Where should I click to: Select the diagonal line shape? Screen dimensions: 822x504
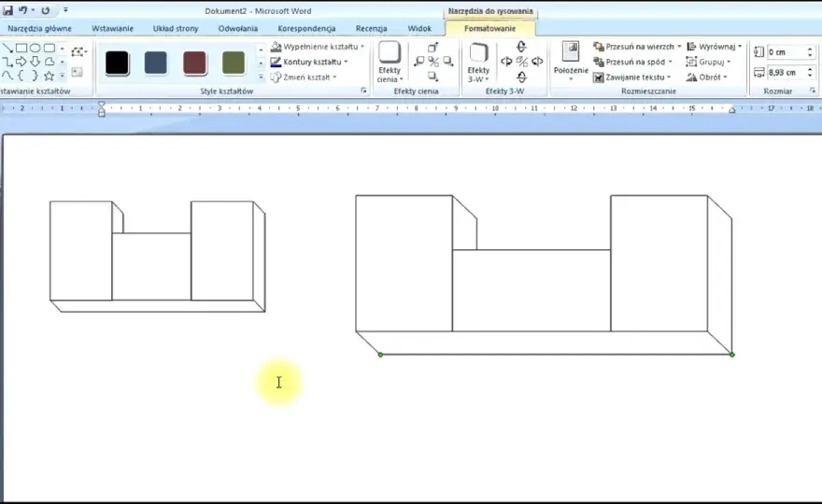tap(7, 49)
